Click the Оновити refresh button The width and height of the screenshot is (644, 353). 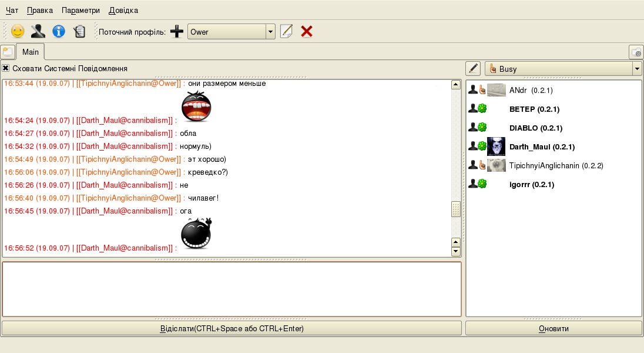pos(554,328)
